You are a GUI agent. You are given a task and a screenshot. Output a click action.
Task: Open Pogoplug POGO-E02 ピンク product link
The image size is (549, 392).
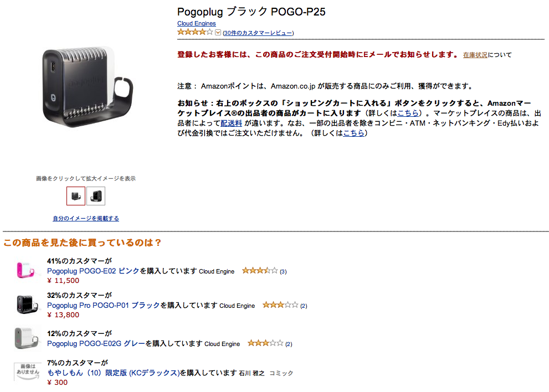tap(93, 271)
